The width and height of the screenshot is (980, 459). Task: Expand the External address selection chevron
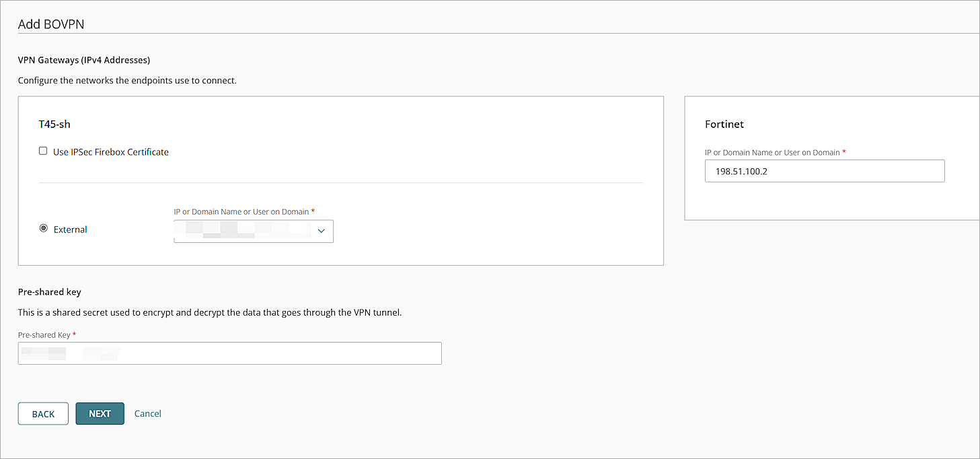coord(321,230)
